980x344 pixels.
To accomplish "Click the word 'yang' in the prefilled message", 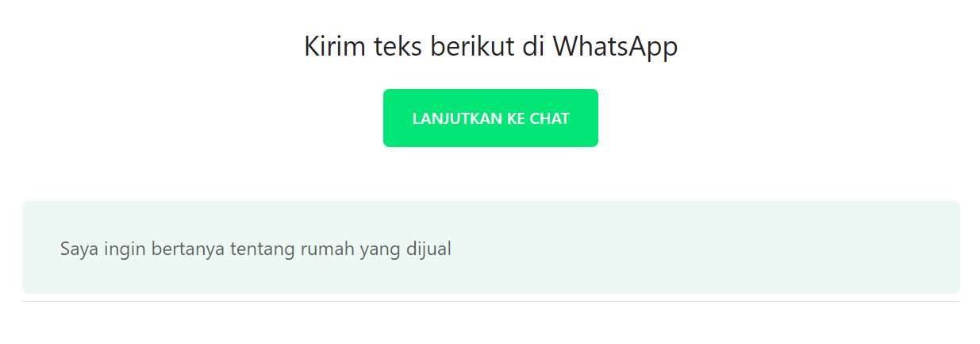I will pos(379,249).
